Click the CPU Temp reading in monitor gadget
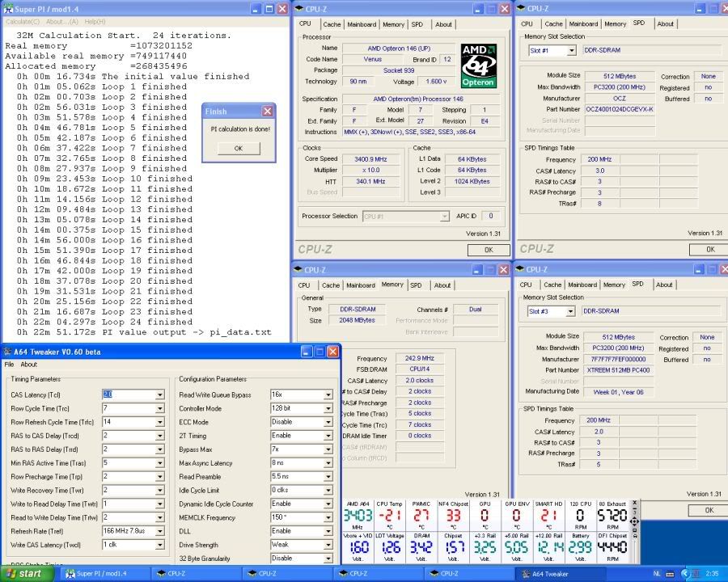The width and height of the screenshot is (728, 582). click(390, 516)
